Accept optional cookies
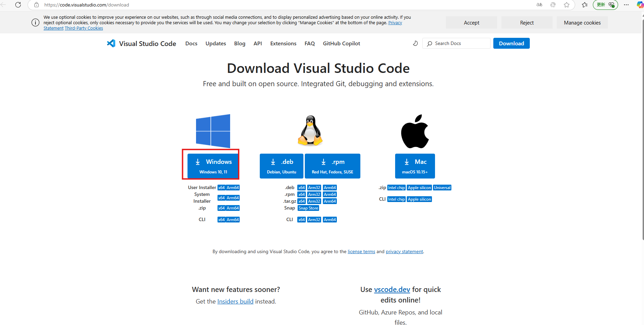The width and height of the screenshot is (644, 325). tap(471, 22)
